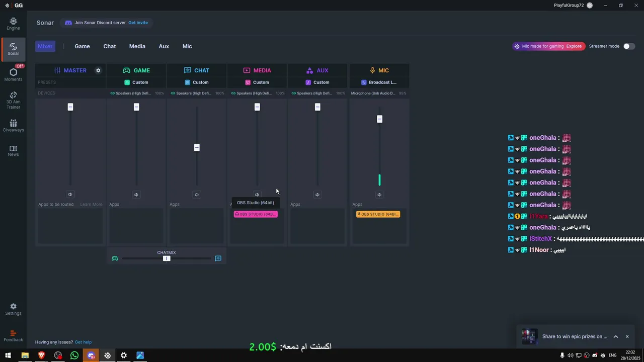644x362 pixels.
Task: Select OBS Studio app chip in Mic
Action: click(378, 214)
